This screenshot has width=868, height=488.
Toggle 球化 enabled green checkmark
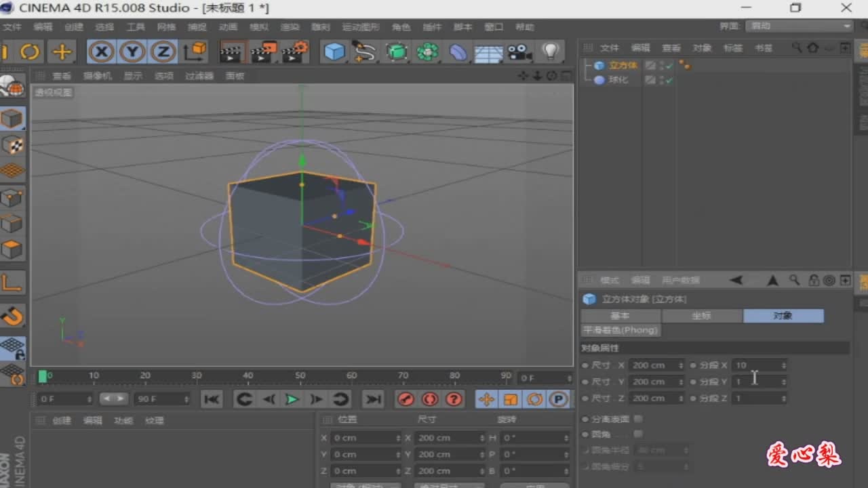pyautogui.click(x=669, y=80)
